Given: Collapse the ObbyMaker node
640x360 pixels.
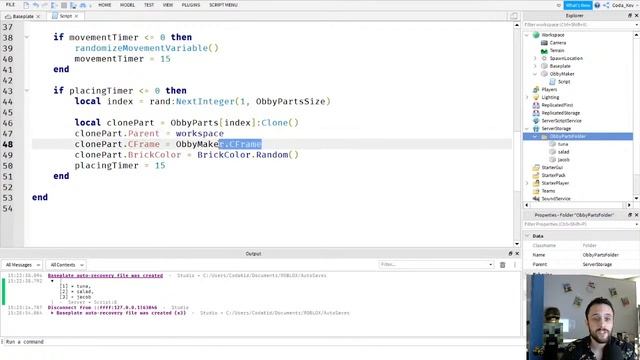Looking at the screenshot, I should (x=535, y=74).
